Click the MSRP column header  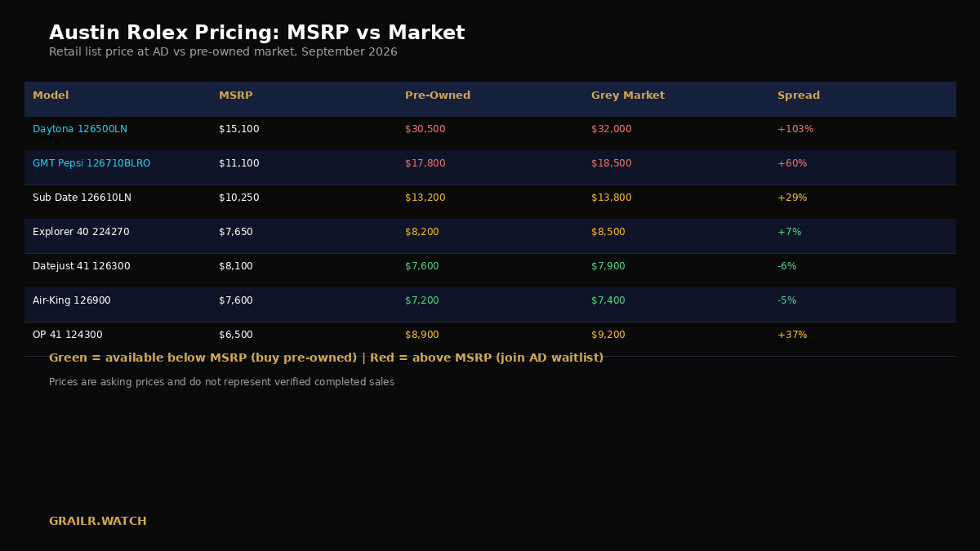tap(236, 96)
